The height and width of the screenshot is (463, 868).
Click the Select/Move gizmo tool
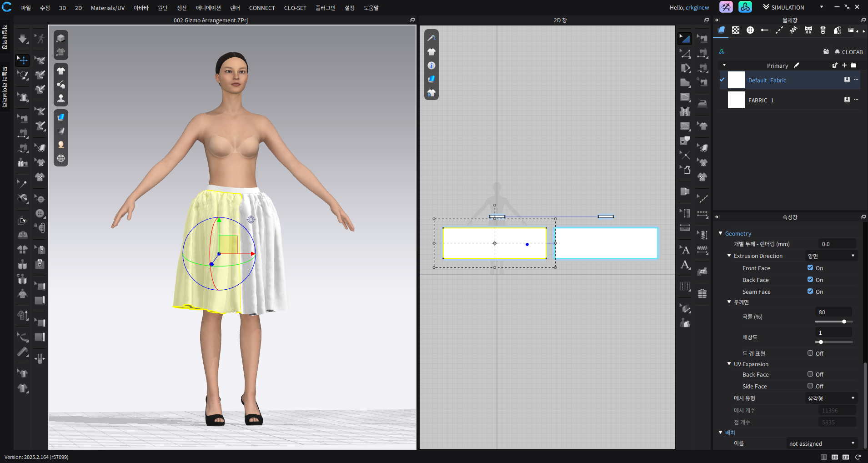point(22,60)
